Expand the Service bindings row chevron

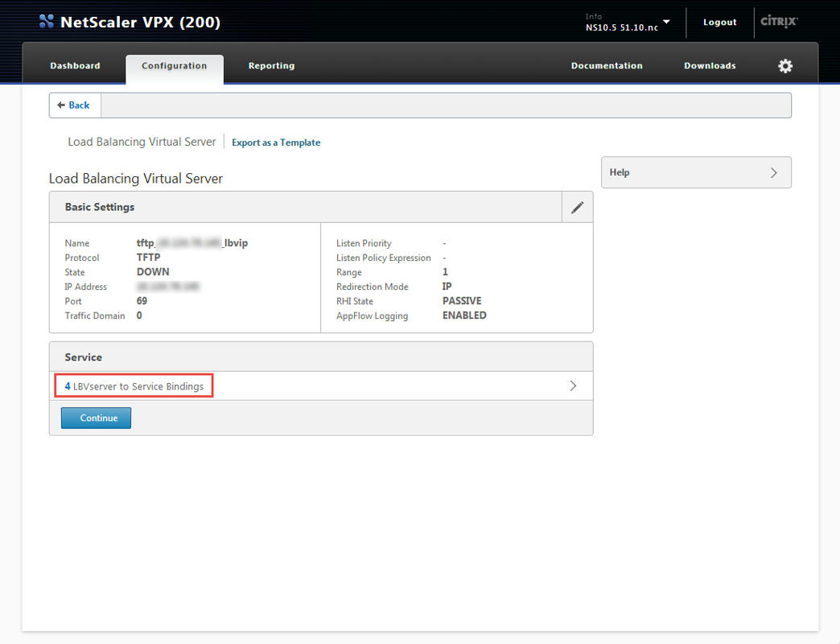point(573,386)
